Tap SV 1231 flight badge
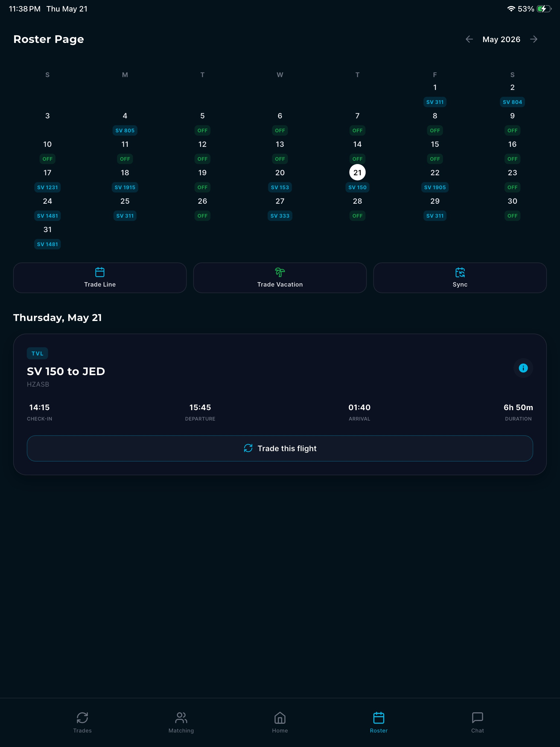560x747 pixels. tap(47, 187)
